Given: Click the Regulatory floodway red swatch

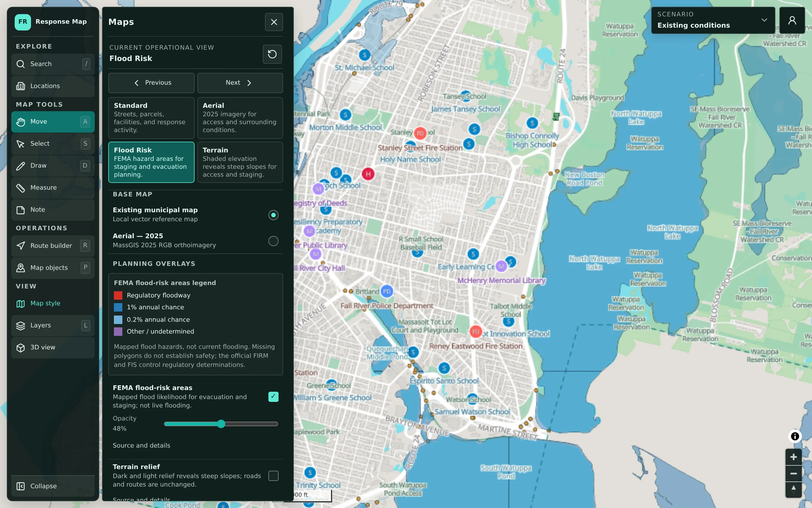Looking at the screenshot, I should coord(118,295).
